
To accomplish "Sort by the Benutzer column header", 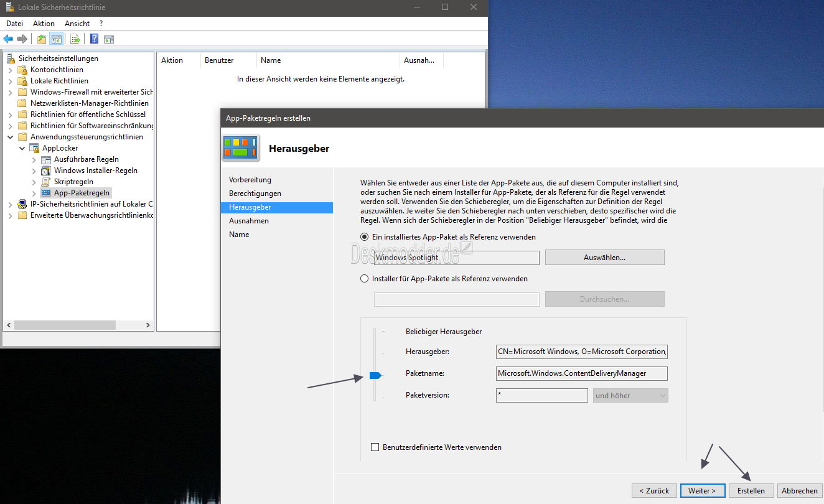I will point(228,60).
